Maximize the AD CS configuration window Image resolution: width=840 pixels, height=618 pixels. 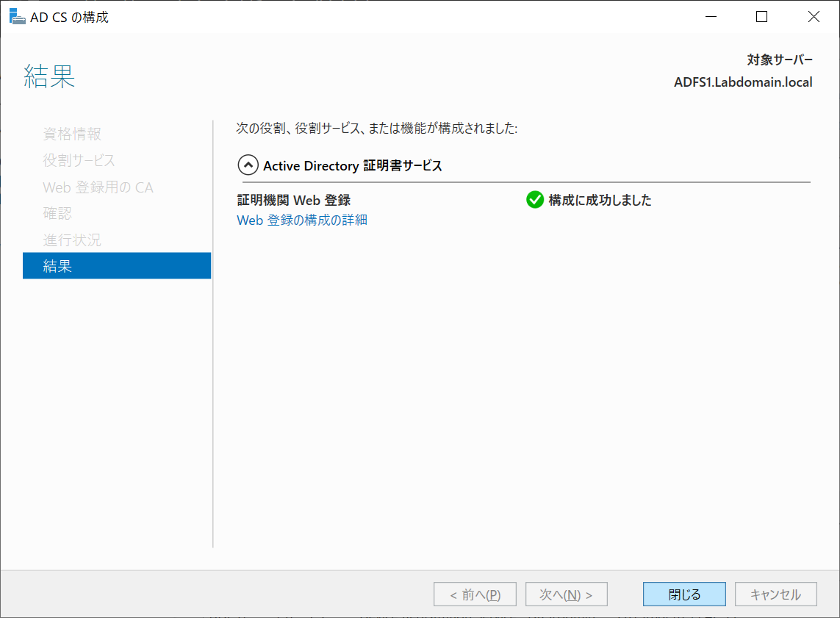761,16
